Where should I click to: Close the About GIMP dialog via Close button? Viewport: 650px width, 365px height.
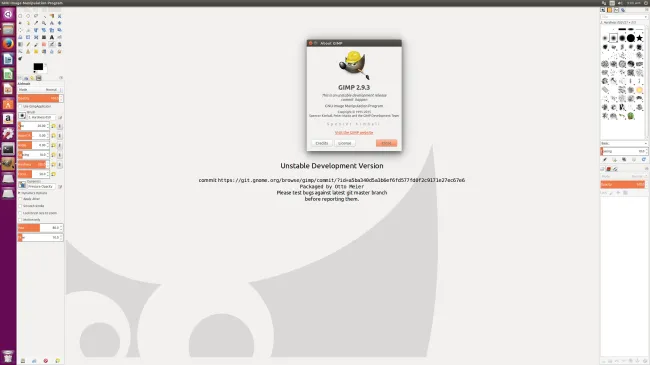(386, 143)
